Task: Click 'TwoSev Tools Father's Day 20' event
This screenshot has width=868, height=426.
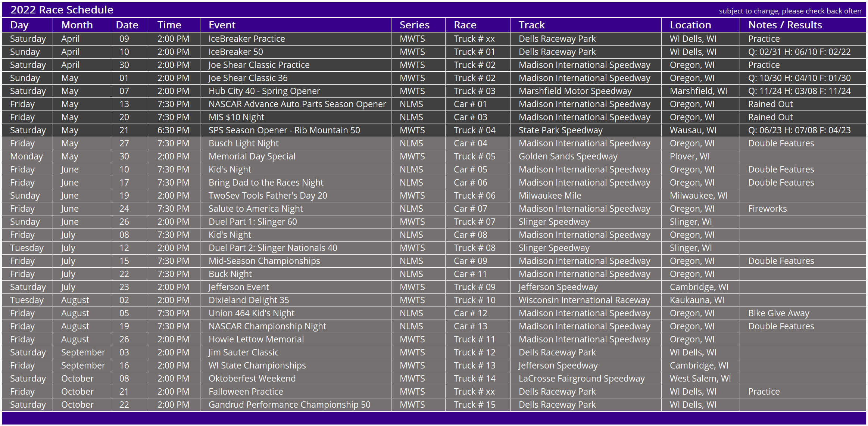Action: point(268,196)
